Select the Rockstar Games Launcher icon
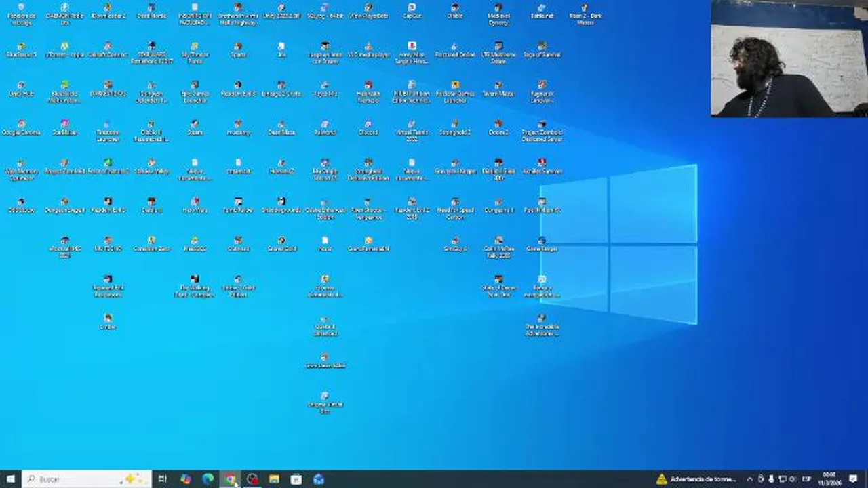This screenshot has width=868, height=488. [455, 91]
